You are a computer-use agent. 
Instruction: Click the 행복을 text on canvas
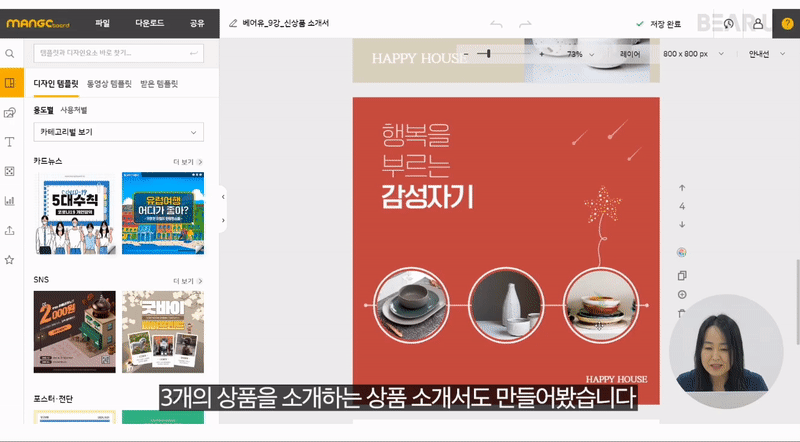pyautogui.click(x=416, y=135)
